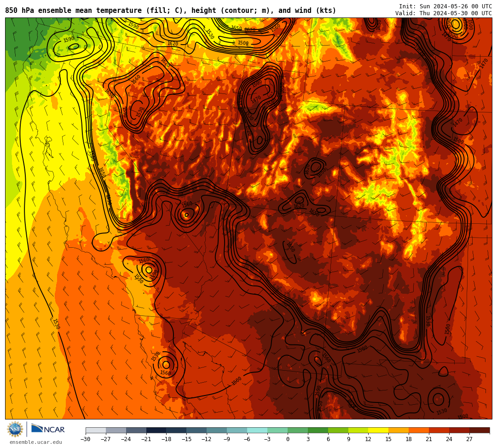Pick the steel blue -15 to -12 swatch

(197, 430)
